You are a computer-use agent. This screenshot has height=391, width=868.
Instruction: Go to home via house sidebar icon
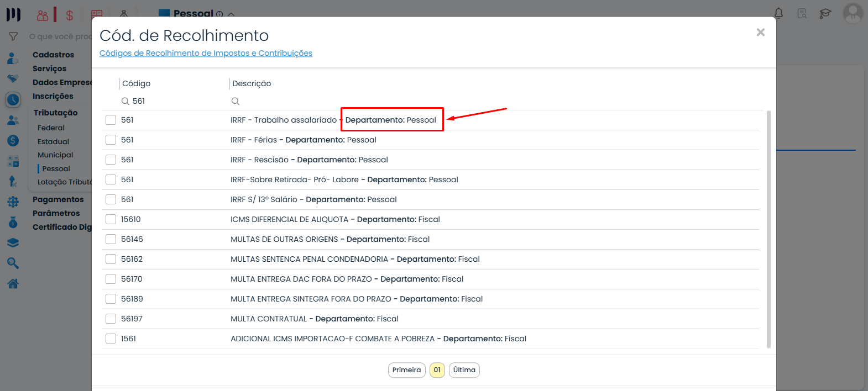click(x=13, y=283)
